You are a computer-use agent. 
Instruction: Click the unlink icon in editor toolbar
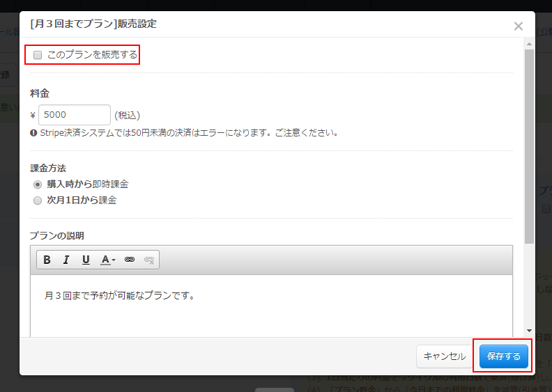[148, 260]
